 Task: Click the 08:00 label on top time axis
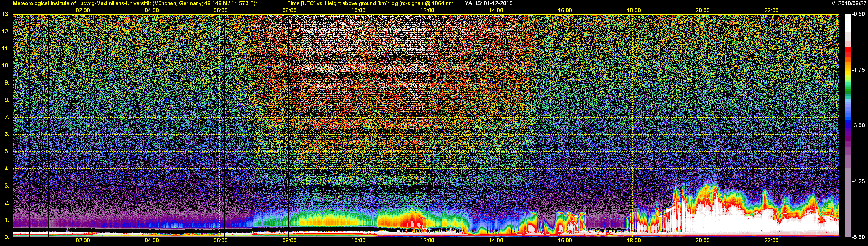coord(289,10)
